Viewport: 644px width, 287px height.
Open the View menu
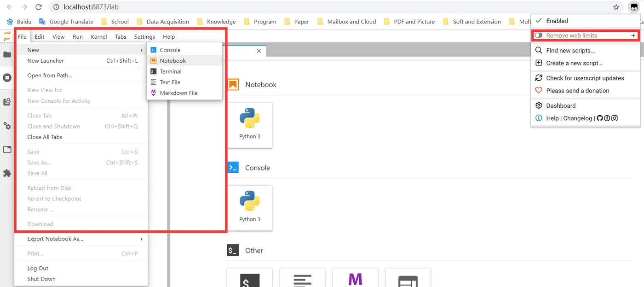tap(58, 37)
